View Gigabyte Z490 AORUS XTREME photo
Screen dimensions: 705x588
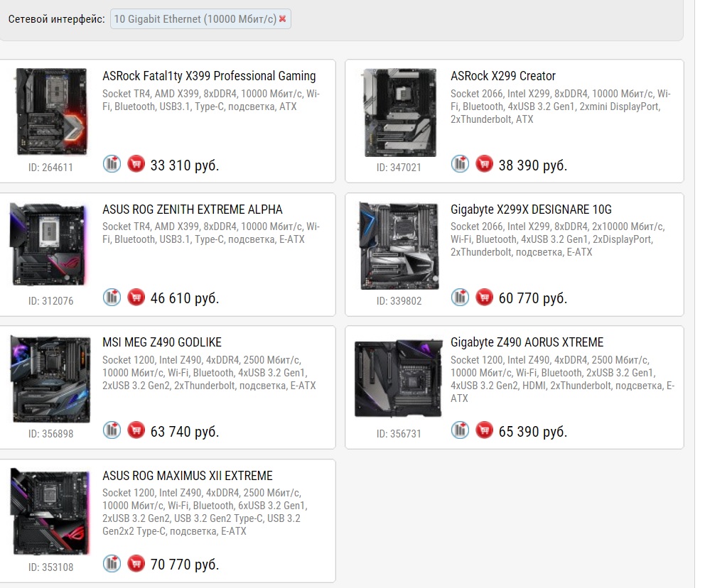pos(399,379)
